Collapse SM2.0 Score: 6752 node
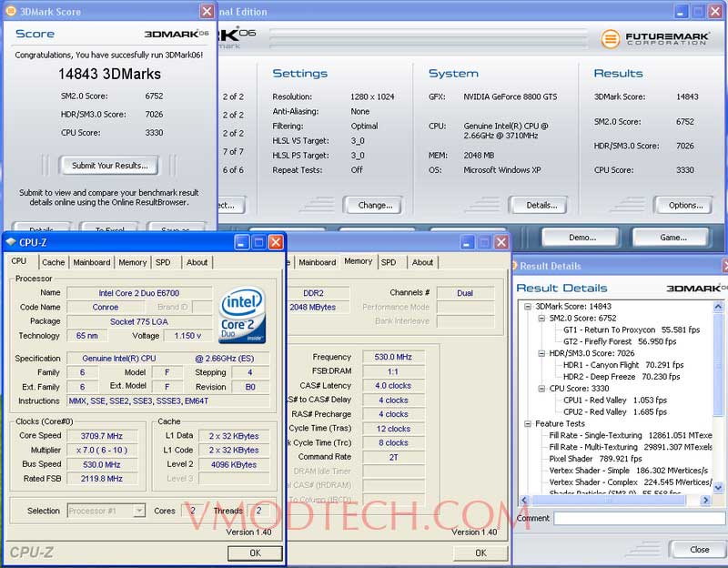Image resolution: width=728 pixels, height=568 pixels. pos(541,319)
